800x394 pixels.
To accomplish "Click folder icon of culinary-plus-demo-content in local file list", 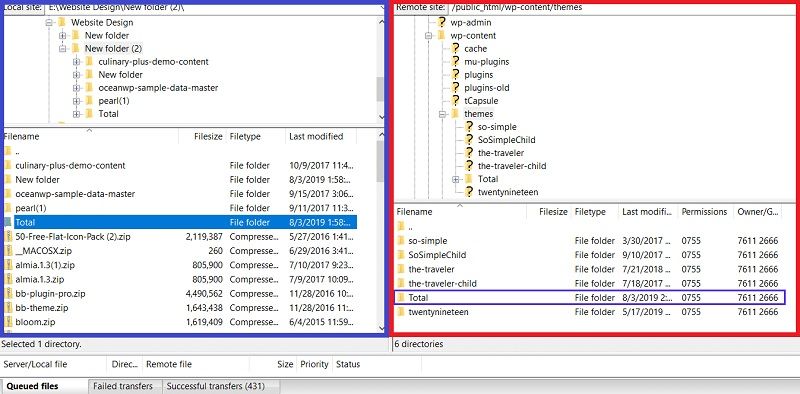I will [x=8, y=165].
